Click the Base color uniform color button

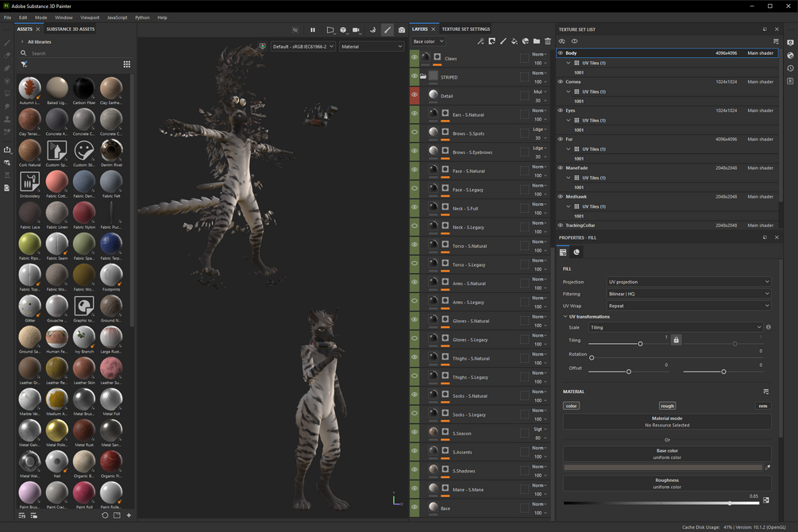pyautogui.click(x=667, y=454)
